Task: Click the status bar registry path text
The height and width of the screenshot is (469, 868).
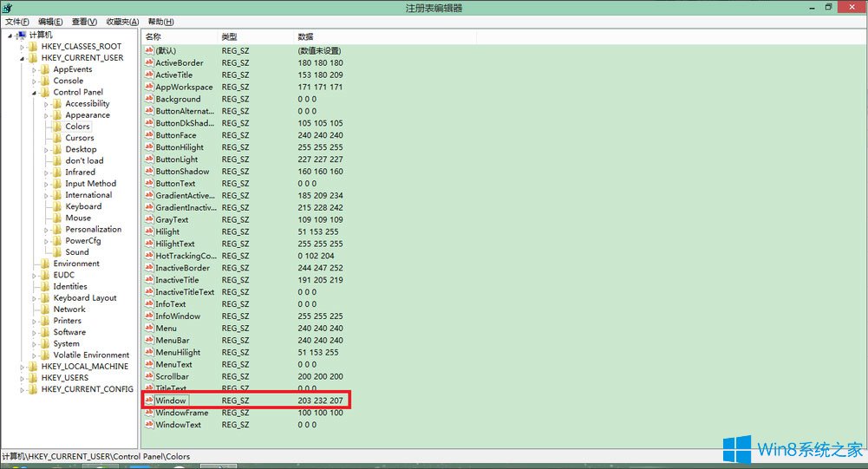Action: (x=95, y=456)
